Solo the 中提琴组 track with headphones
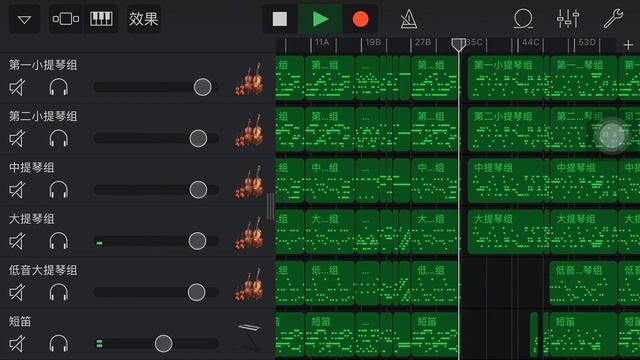 (x=59, y=190)
